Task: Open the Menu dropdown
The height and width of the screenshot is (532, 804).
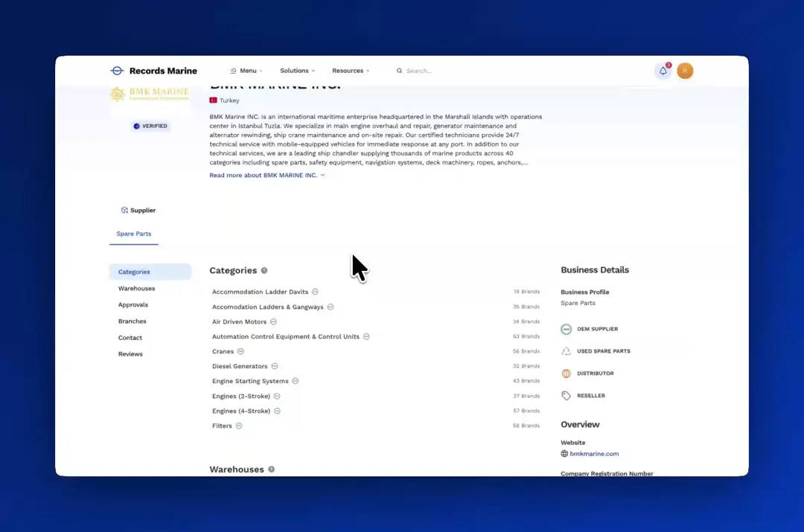Action: coord(246,71)
